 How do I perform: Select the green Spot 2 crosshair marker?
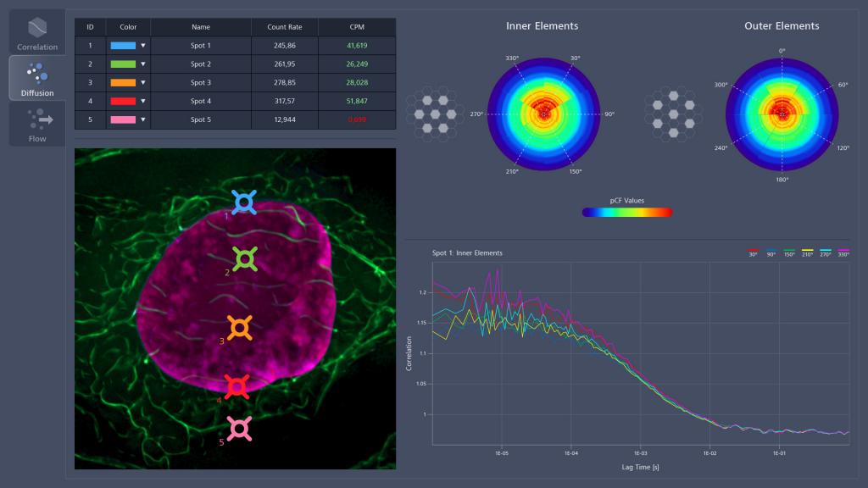point(244,257)
